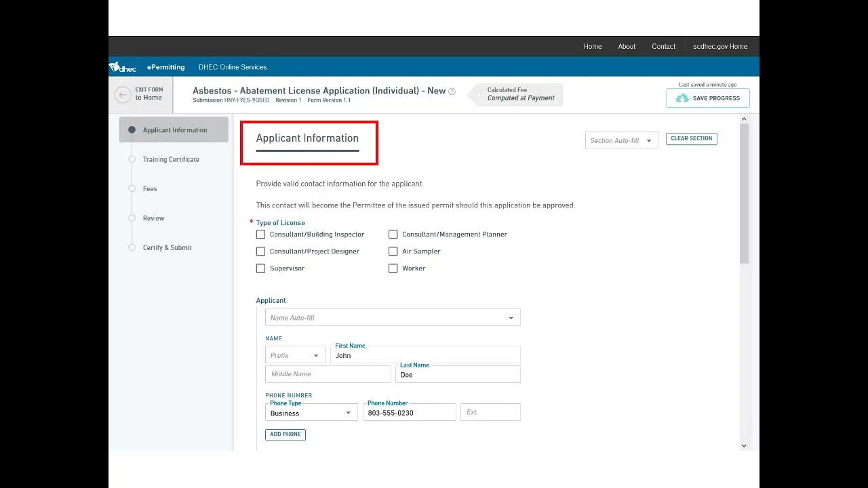The image size is (868, 488).
Task: Select DHEC Online Services tab
Action: (233, 67)
